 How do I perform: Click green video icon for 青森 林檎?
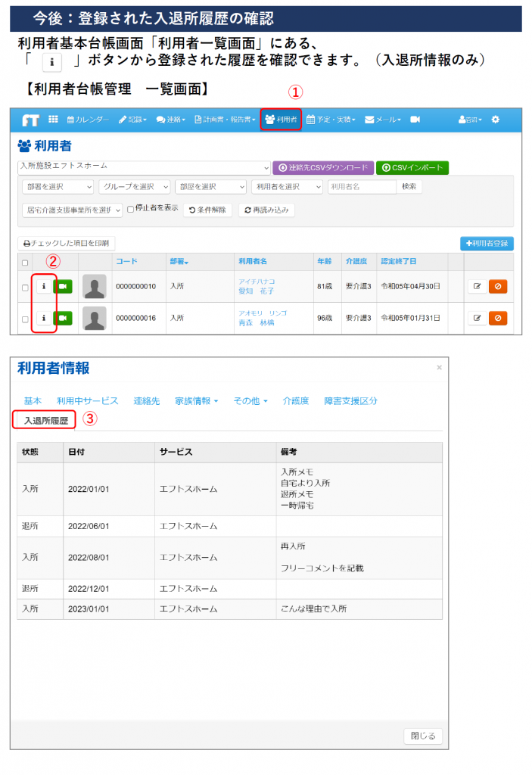(63, 319)
